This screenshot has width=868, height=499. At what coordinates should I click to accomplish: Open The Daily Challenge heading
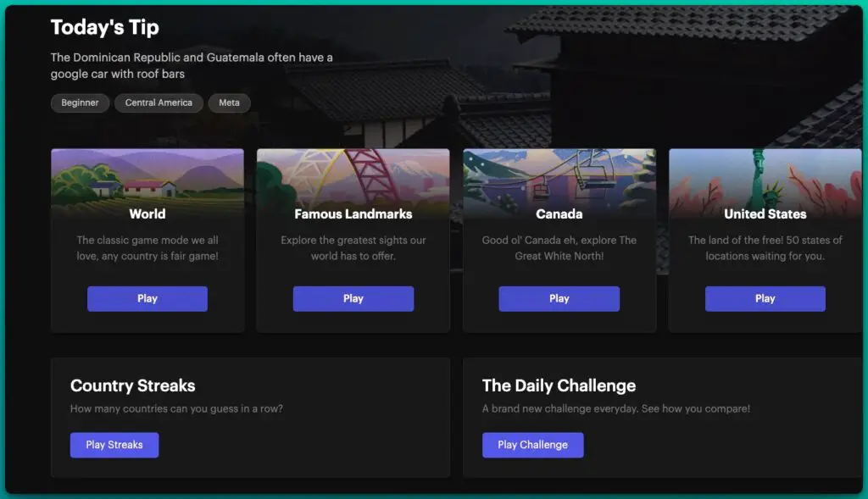[x=559, y=385]
